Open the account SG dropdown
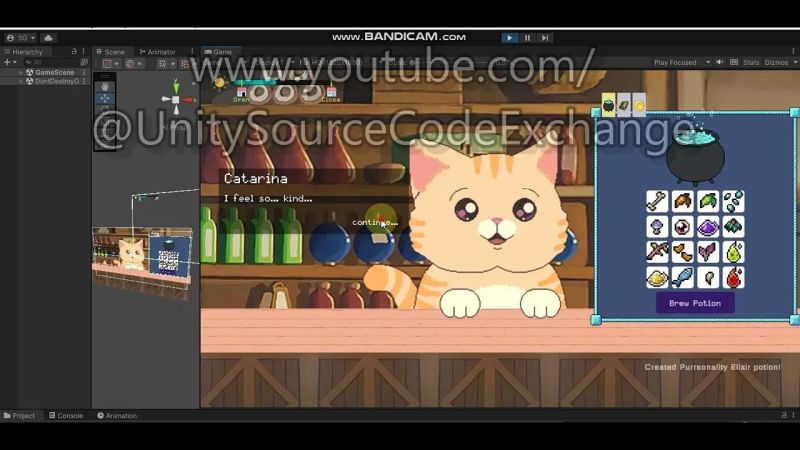 pos(21,38)
